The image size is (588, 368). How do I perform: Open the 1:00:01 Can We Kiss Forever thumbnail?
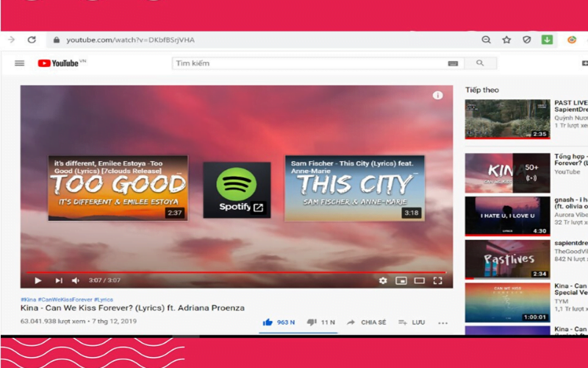(507, 302)
